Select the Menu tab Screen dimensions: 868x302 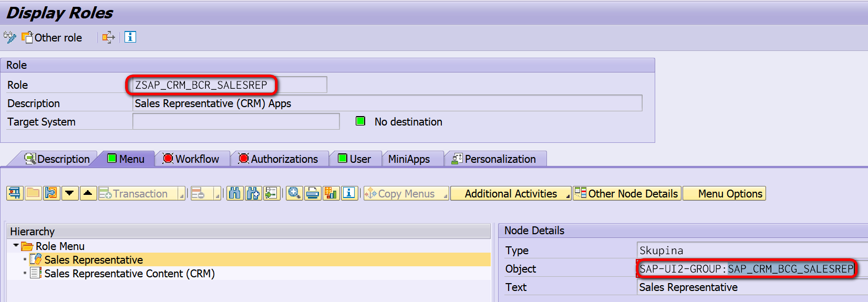(x=126, y=159)
